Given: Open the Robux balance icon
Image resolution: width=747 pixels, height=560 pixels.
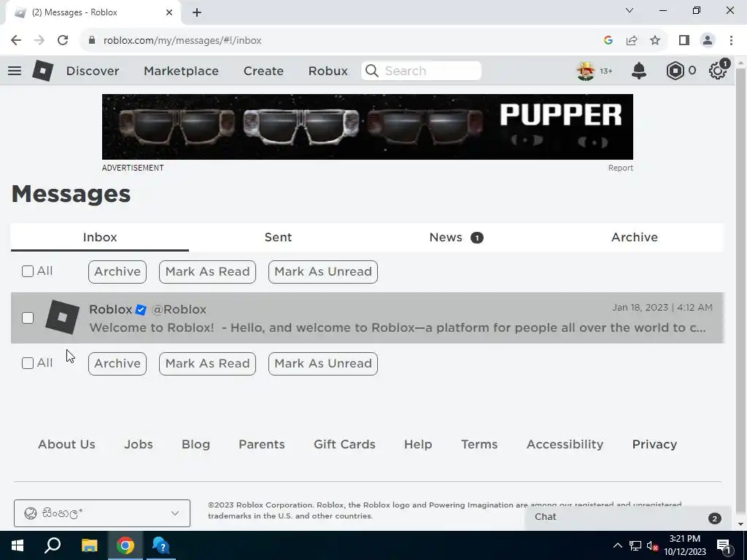Looking at the screenshot, I should (x=675, y=71).
